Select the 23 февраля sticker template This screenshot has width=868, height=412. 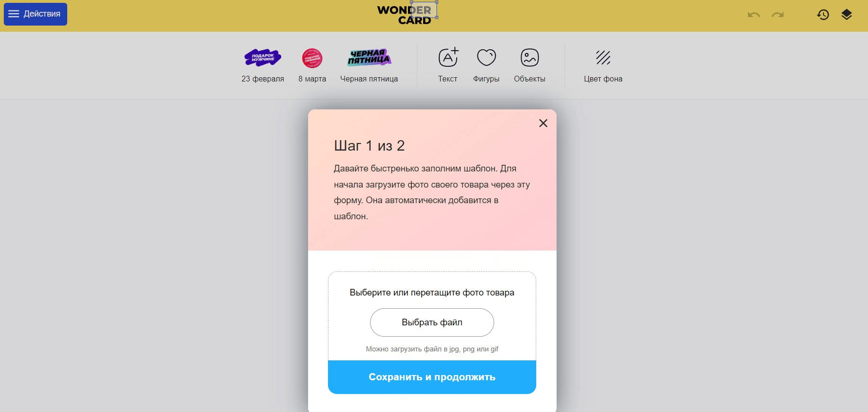tap(263, 58)
